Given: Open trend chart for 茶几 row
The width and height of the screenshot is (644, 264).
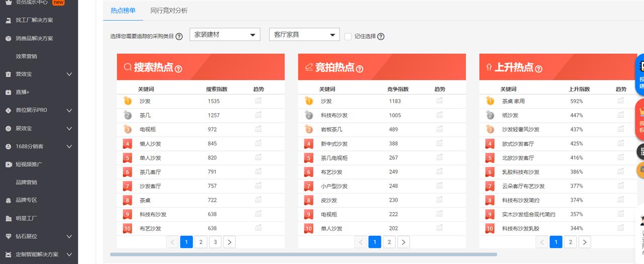Looking at the screenshot, I should 258,115.
